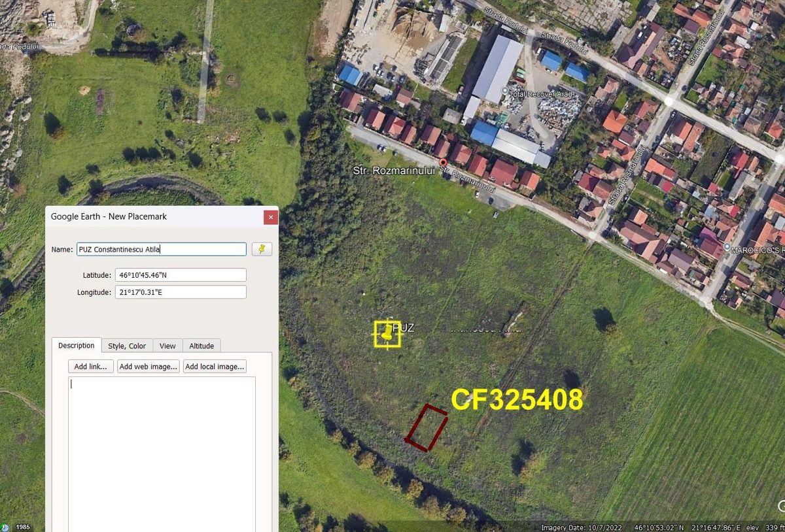The image size is (785, 532).
Task: Click the 46°10'53.02" N coordinate readout
Action: click(659, 527)
